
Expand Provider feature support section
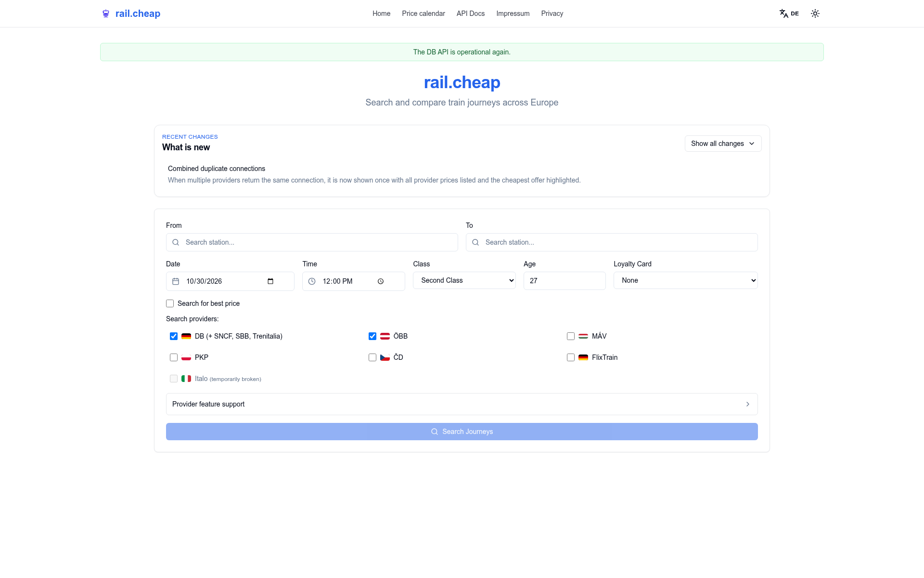click(x=462, y=404)
